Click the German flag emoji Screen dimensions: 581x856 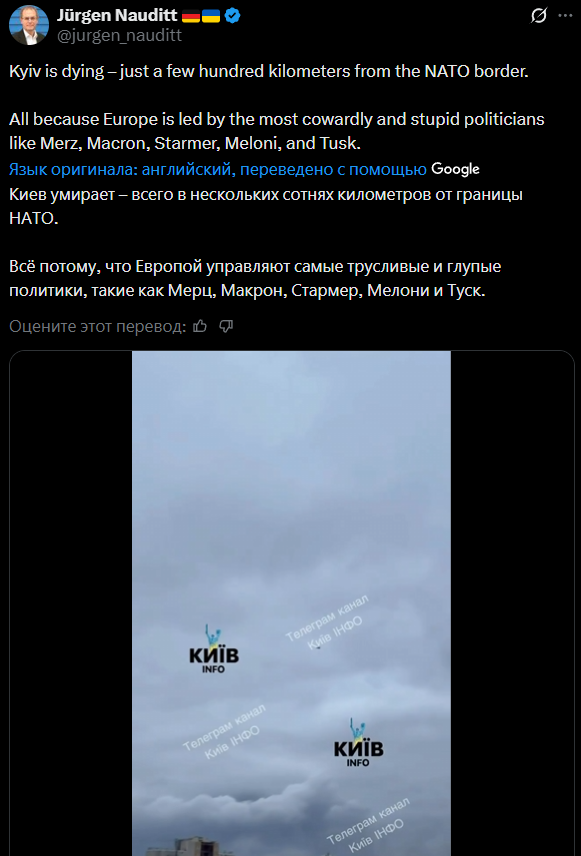[191, 17]
